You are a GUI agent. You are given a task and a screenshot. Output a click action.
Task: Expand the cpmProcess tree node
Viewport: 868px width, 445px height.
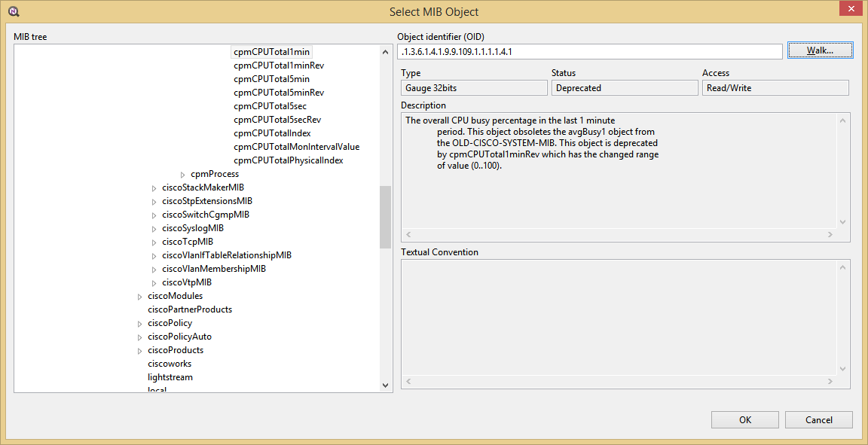pyautogui.click(x=183, y=174)
